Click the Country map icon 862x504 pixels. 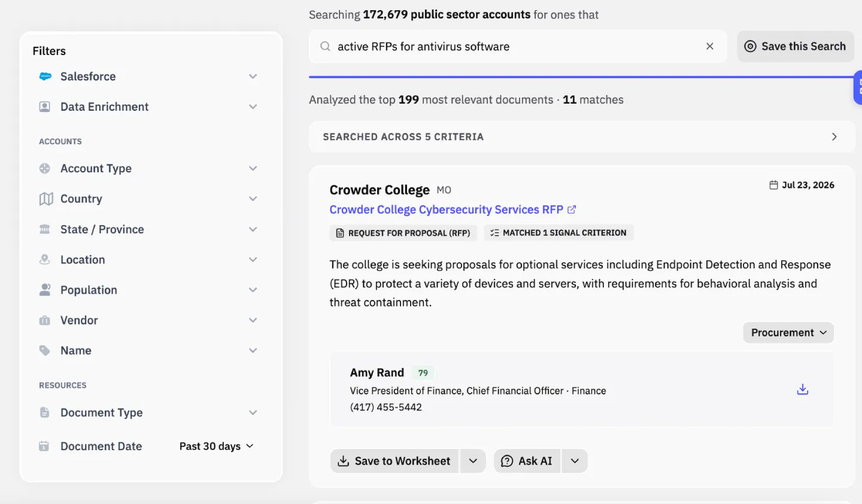click(46, 199)
